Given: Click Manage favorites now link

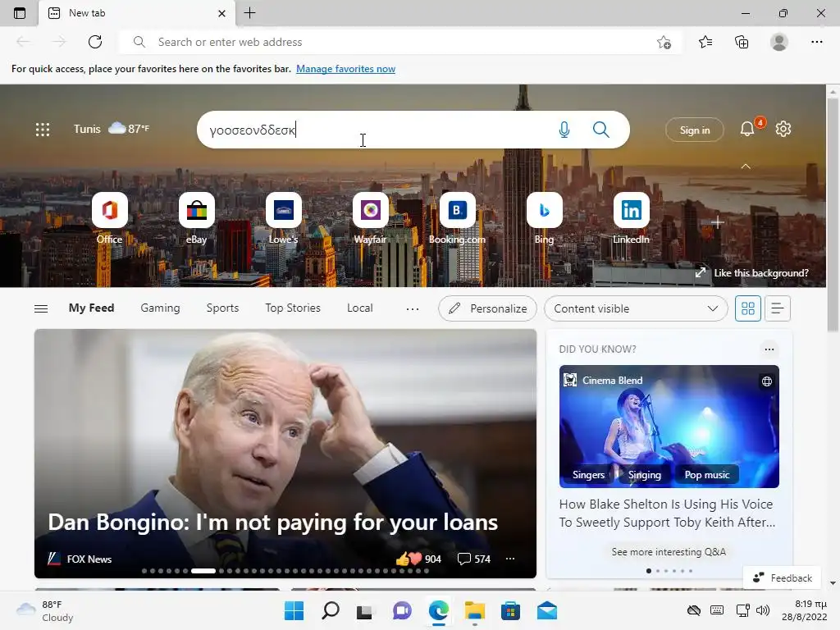Looking at the screenshot, I should click(x=345, y=69).
